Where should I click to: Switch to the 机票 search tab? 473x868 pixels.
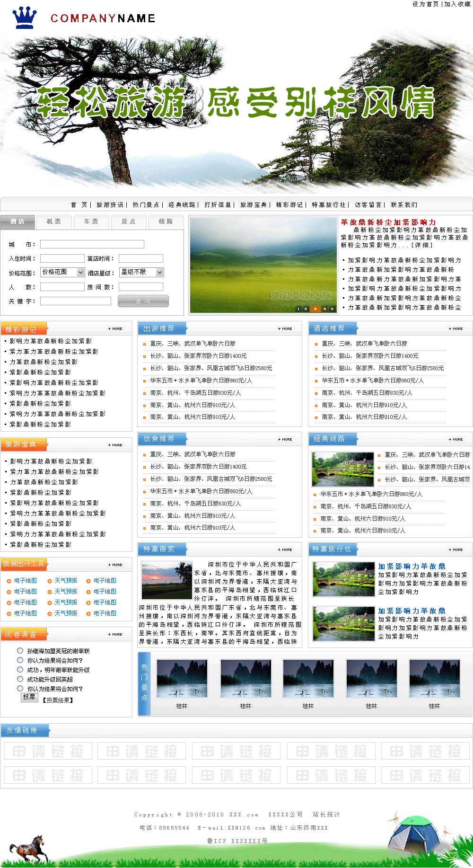[x=54, y=221]
